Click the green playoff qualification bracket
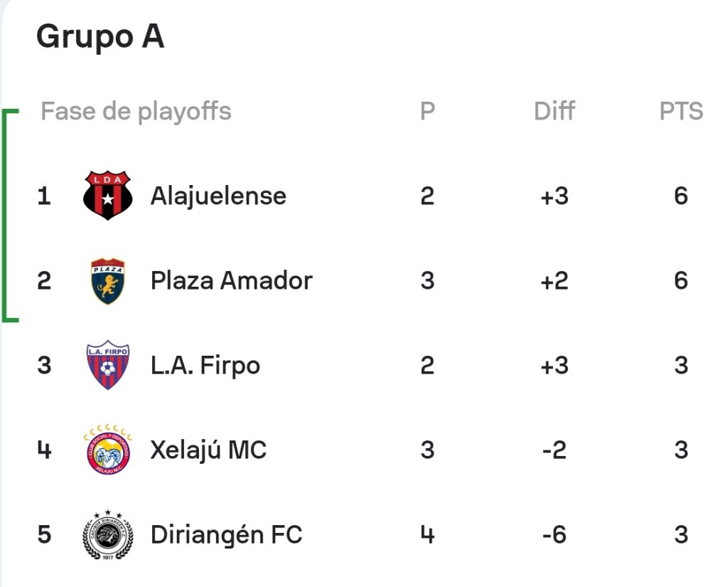The height and width of the screenshot is (587, 728). coord(10,215)
